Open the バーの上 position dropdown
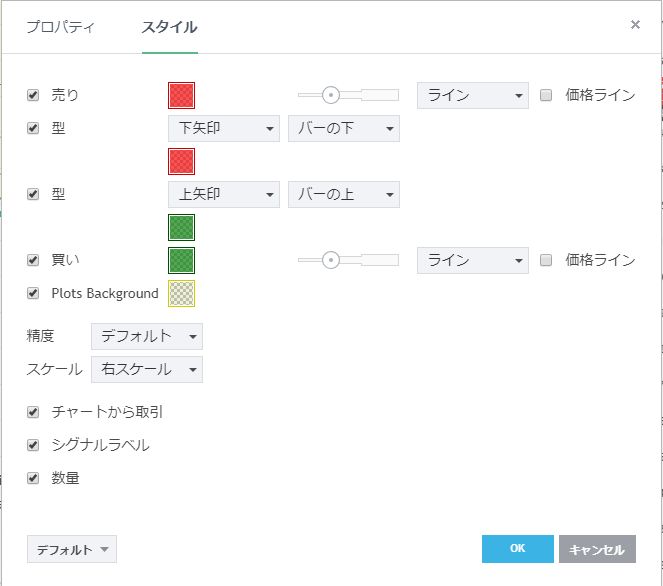The height and width of the screenshot is (586, 663). coord(343,194)
